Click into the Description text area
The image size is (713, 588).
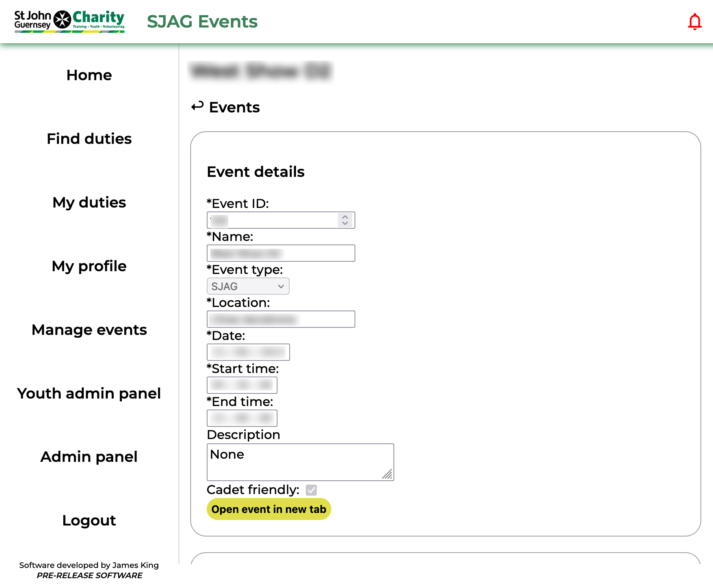300,462
